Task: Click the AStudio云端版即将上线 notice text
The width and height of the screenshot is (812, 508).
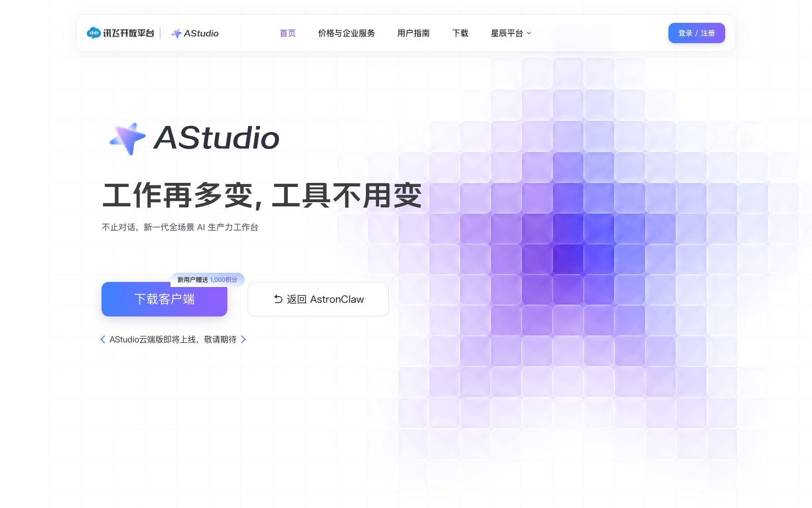Action: [173, 339]
